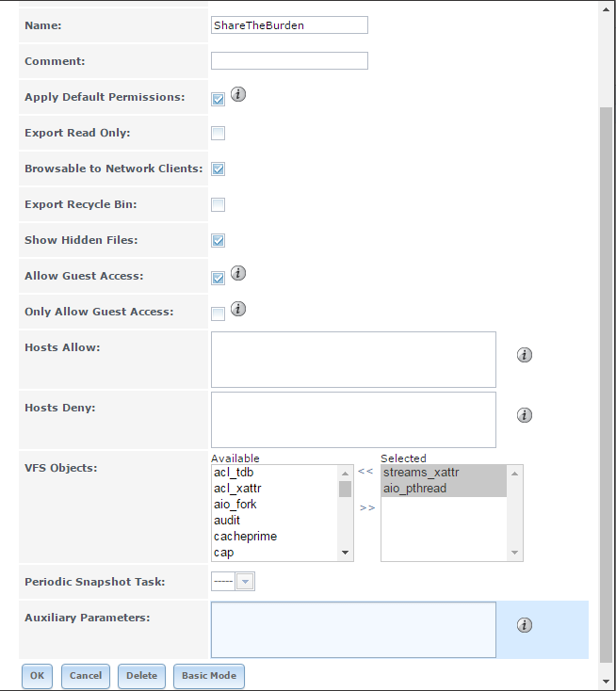Click down arrow of Available VFS list
The height and width of the screenshot is (691, 616).
click(x=346, y=553)
